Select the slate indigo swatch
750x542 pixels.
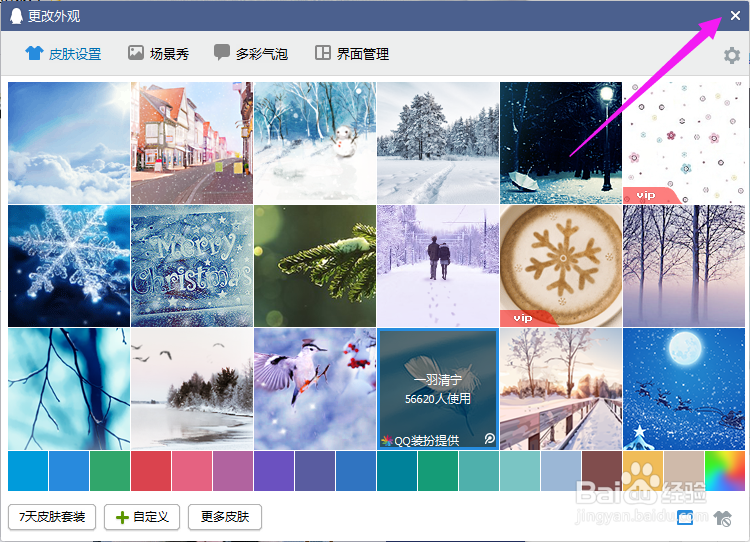point(315,471)
